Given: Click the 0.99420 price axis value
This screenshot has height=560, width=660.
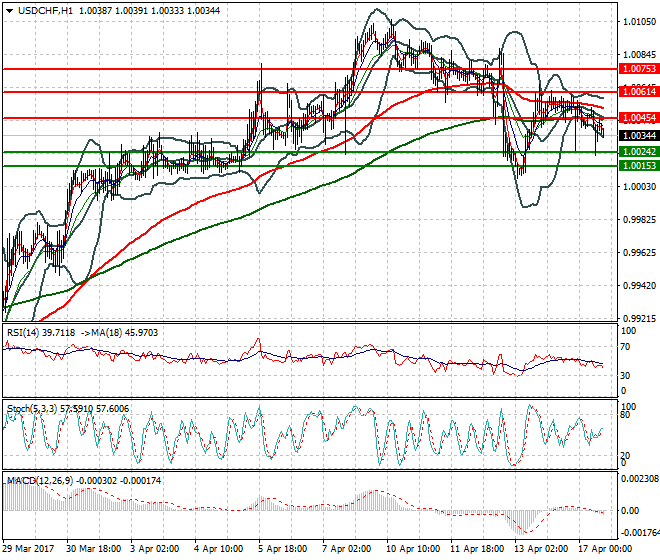Looking at the screenshot, I should pos(639,285).
